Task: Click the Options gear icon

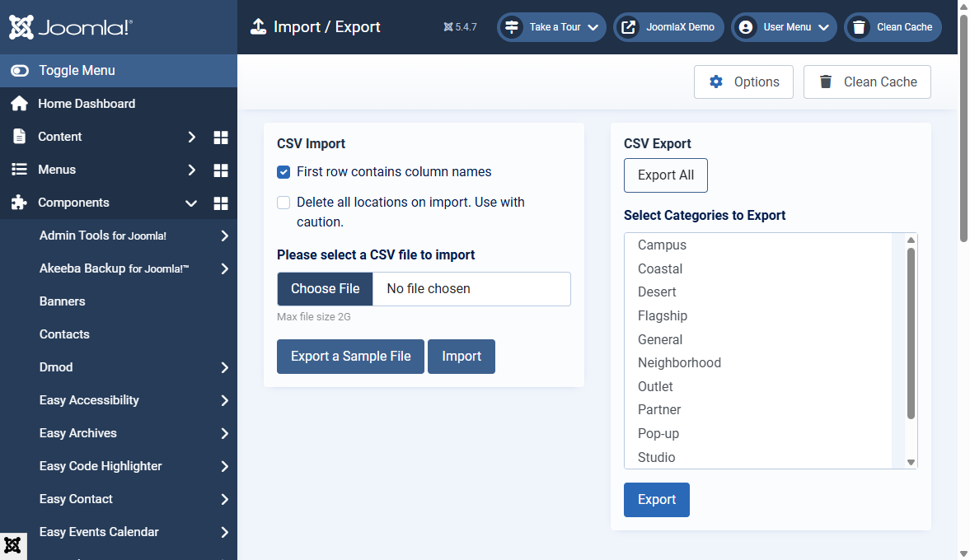Action: [x=715, y=82]
